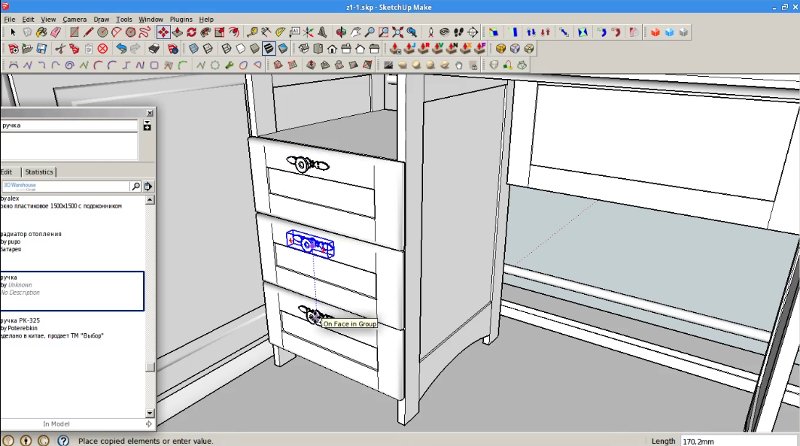Toggle X-Ray face style

(194, 48)
